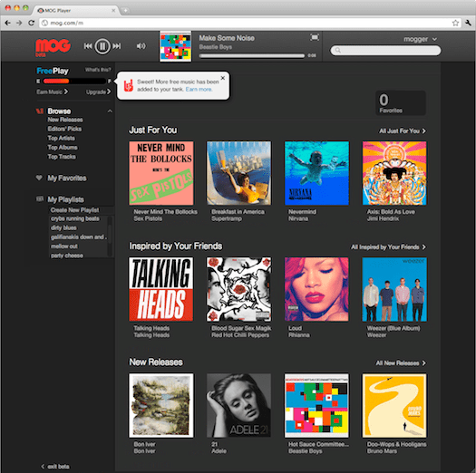
Task: Click the search magnifier icon
Action: [x=337, y=51]
